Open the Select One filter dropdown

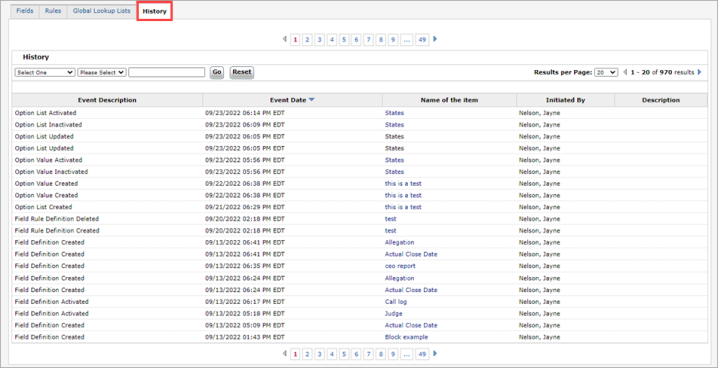45,72
